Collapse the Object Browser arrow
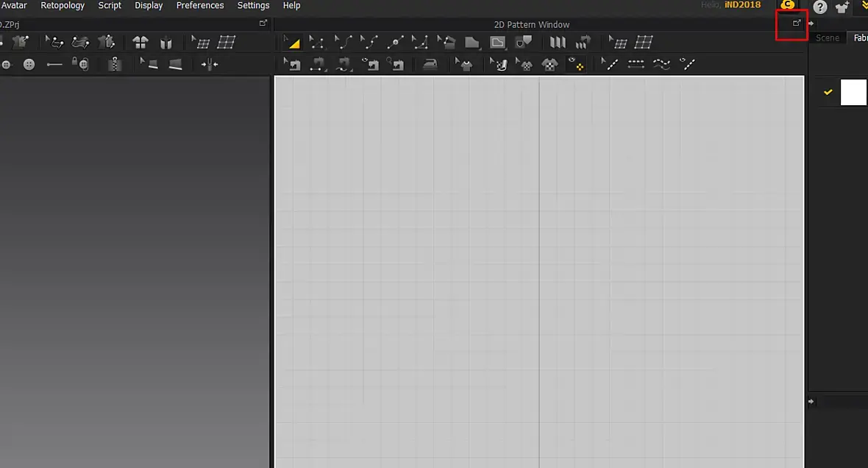This screenshot has width=868, height=468. (811, 24)
